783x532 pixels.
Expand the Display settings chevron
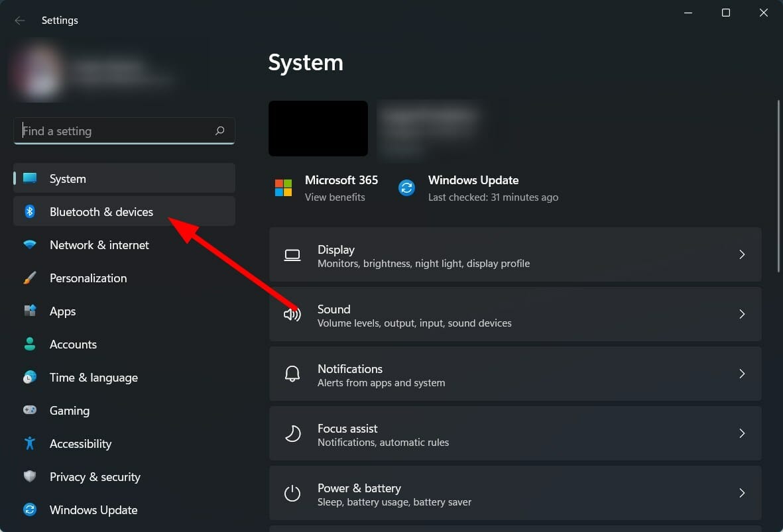coord(742,254)
